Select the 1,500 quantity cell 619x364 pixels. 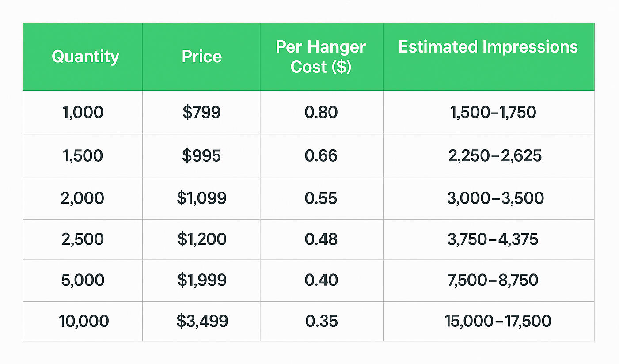coord(83,156)
